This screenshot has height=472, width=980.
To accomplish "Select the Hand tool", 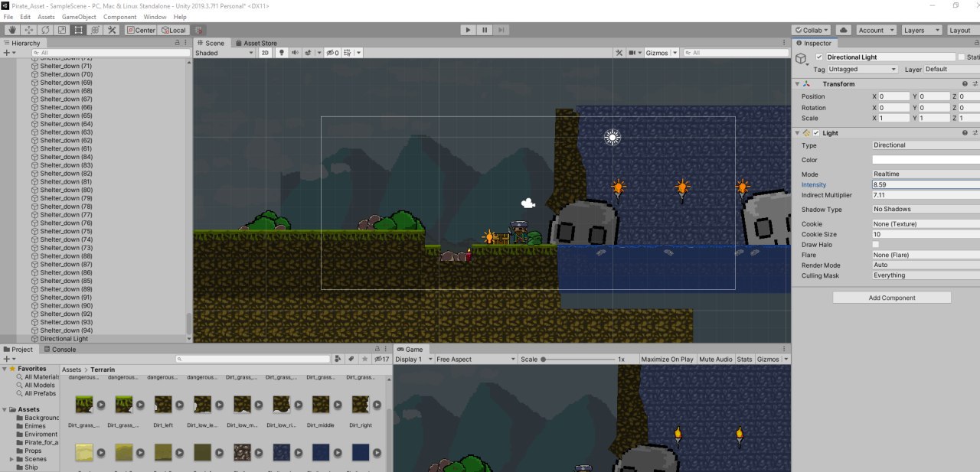I will [12, 30].
